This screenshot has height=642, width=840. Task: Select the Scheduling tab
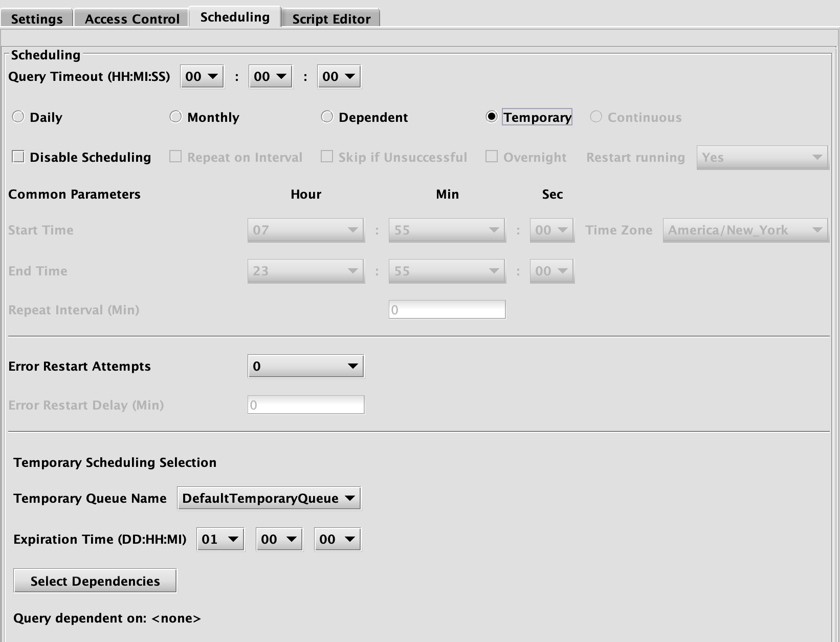click(235, 17)
